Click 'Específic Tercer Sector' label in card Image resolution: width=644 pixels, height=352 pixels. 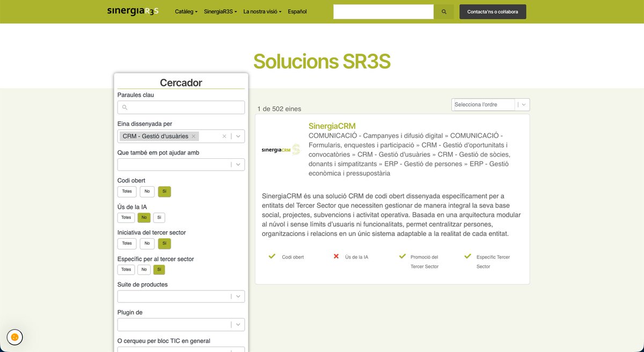493,262
